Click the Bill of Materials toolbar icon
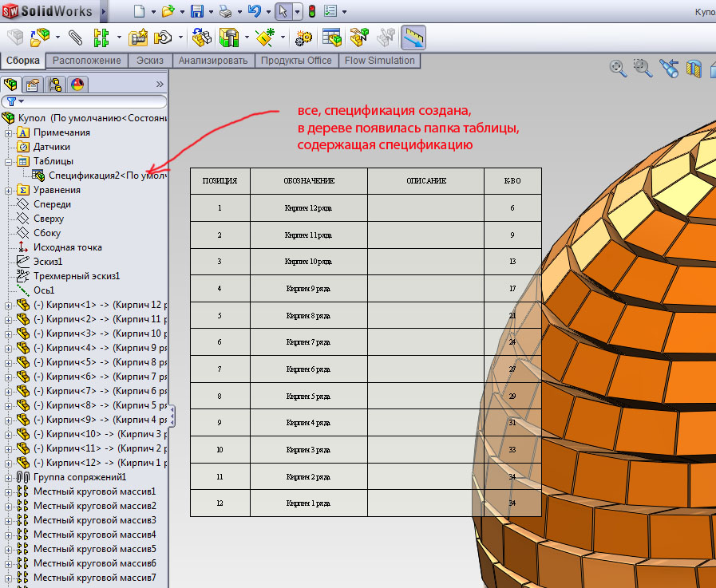Viewport: 716px width, 588px height. 332,37
